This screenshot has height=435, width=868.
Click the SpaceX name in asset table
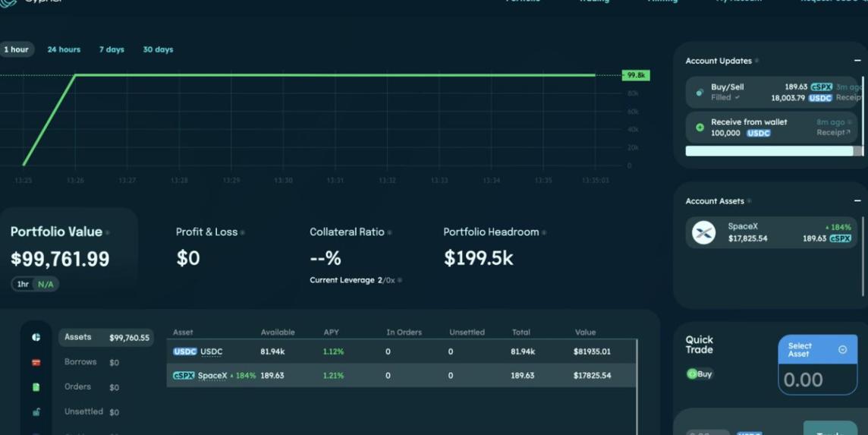click(212, 376)
